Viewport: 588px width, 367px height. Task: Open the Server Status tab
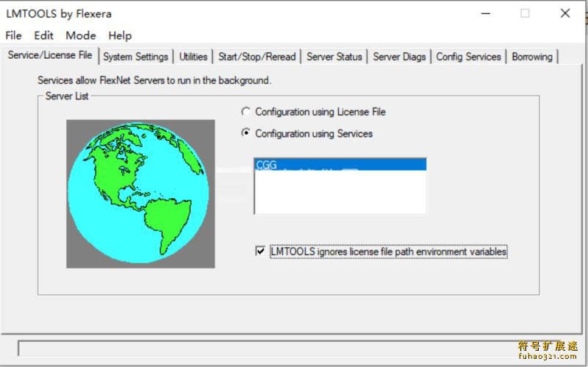(334, 57)
